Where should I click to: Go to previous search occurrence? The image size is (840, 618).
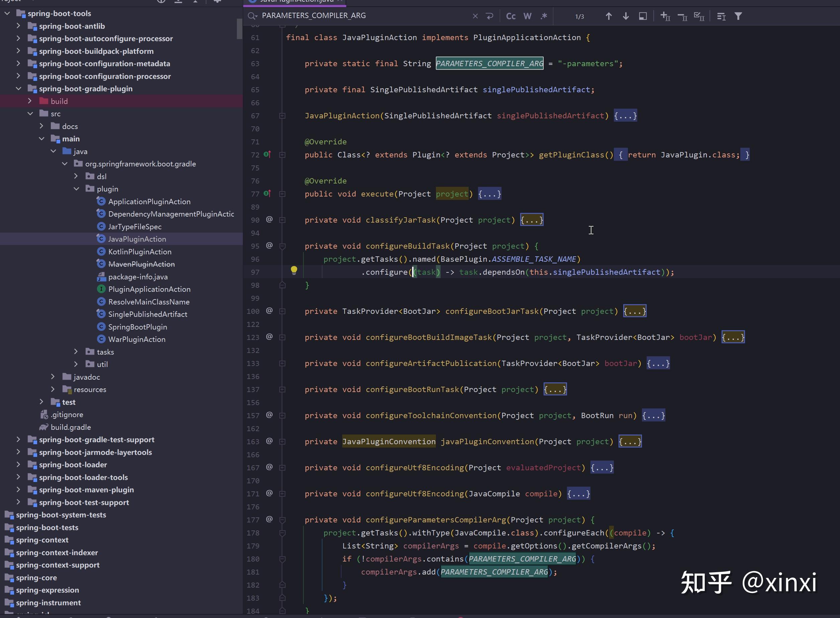[609, 16]
